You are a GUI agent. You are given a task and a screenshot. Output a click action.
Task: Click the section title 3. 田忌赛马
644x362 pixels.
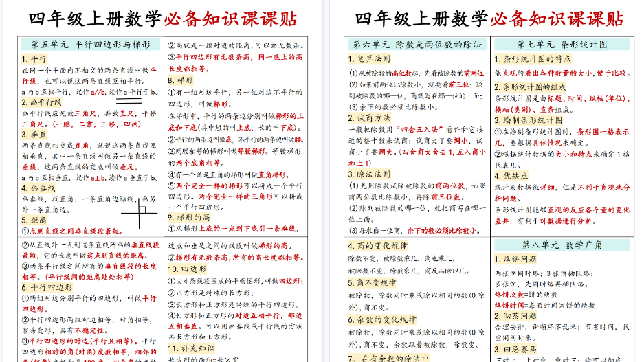[515, 349]
